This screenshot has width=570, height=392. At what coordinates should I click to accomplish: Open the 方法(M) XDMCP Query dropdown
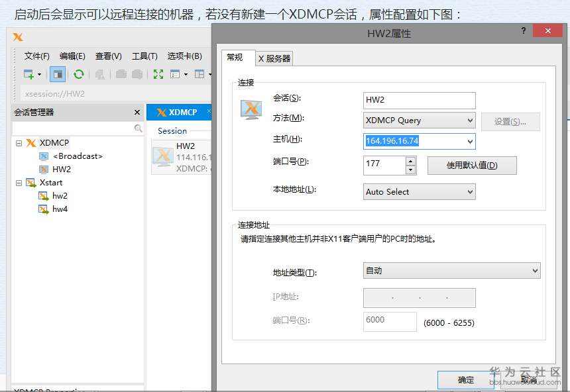click(x=419, y=121)
